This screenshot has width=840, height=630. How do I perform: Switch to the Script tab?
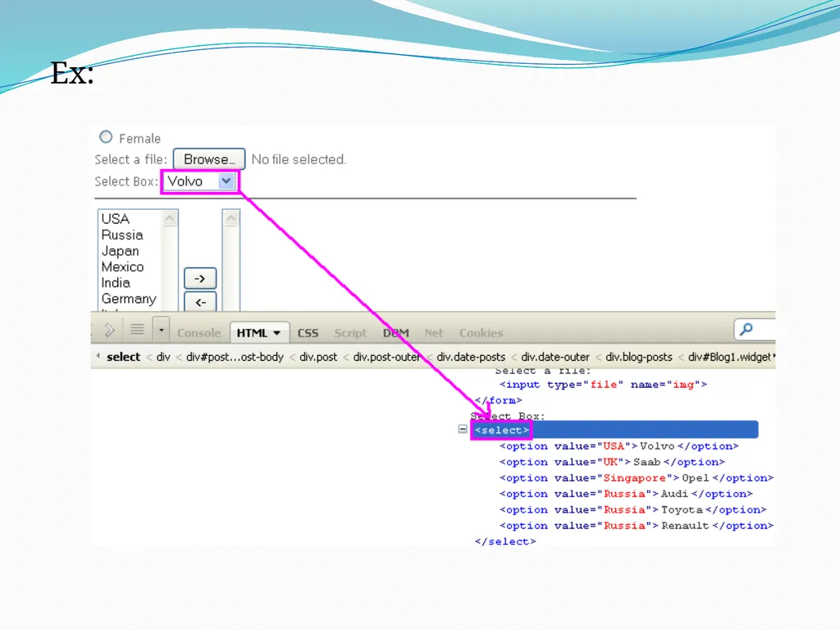click(350, 333)
